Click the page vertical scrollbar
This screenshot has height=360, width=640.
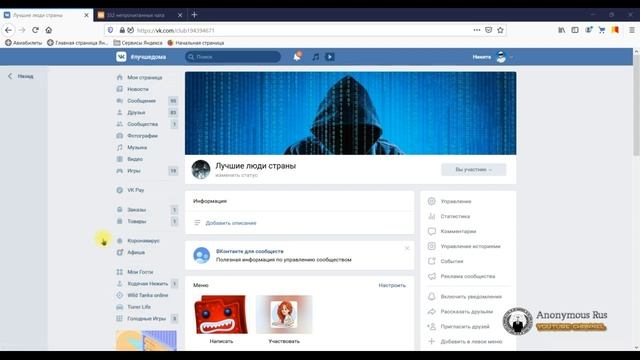tap(636, 106)
